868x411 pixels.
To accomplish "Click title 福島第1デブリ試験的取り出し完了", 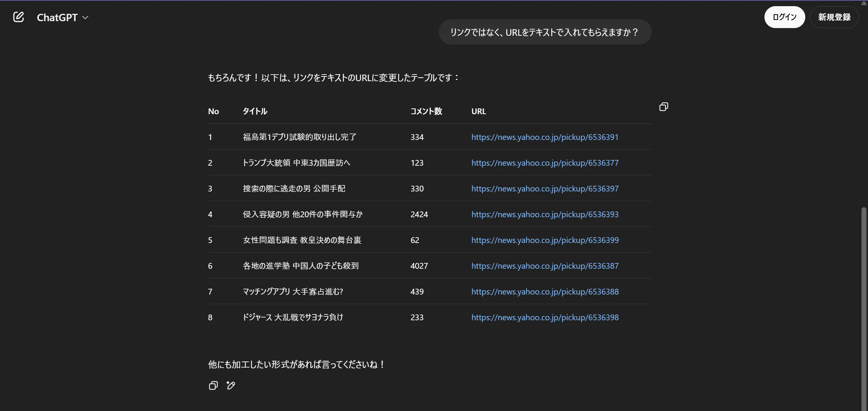I will 299,137.
